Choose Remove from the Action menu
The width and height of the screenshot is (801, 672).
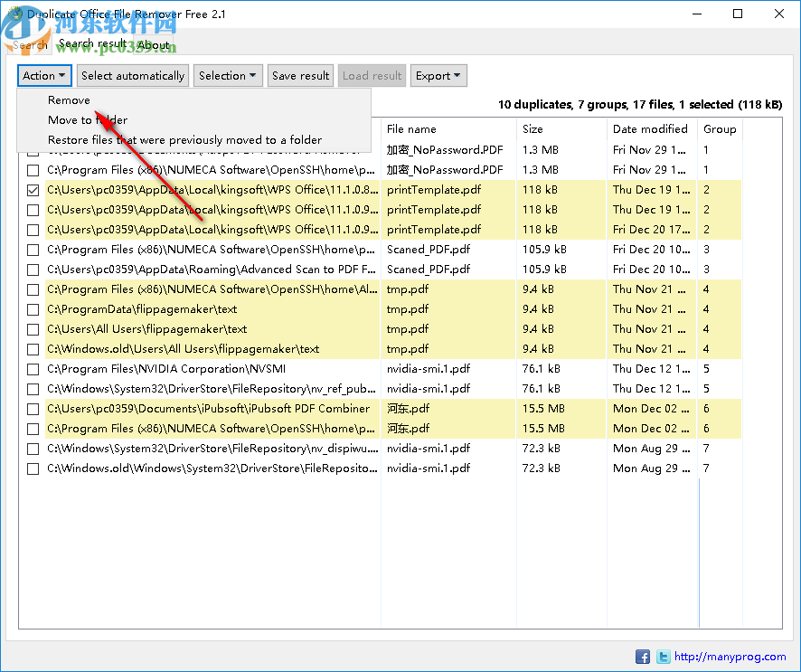[x=69, y=100]
